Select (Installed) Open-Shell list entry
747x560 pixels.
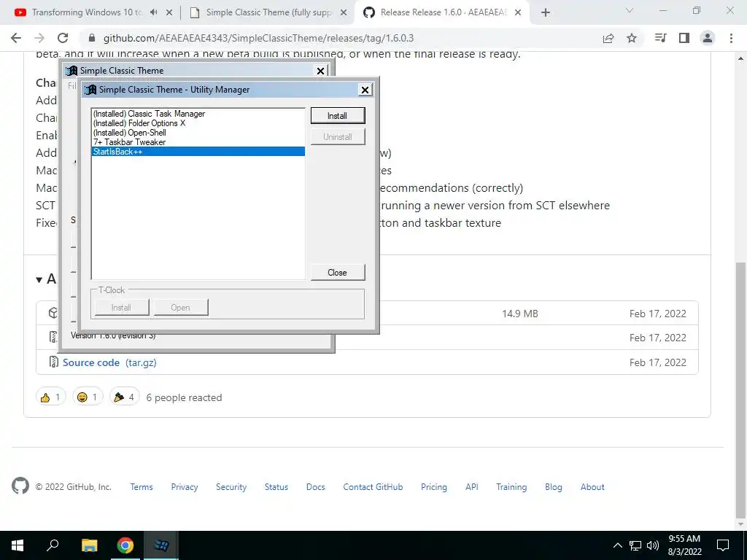click(x=198, y=133)
